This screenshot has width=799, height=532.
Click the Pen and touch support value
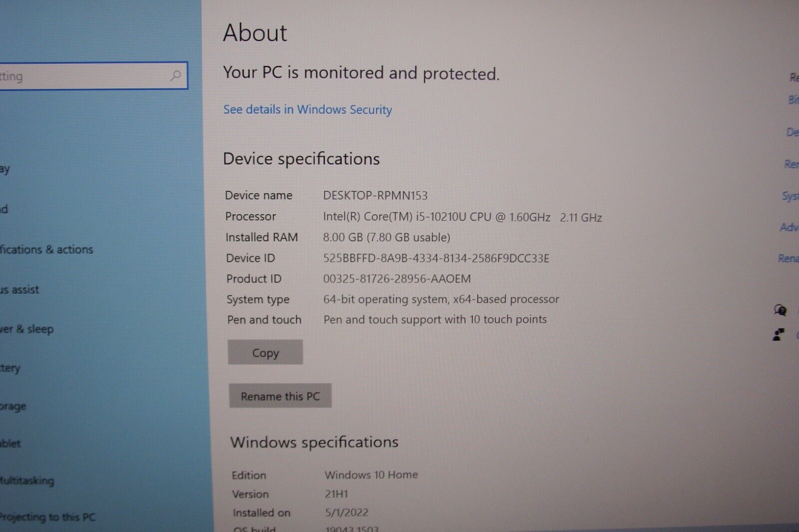tap(435, 319)
